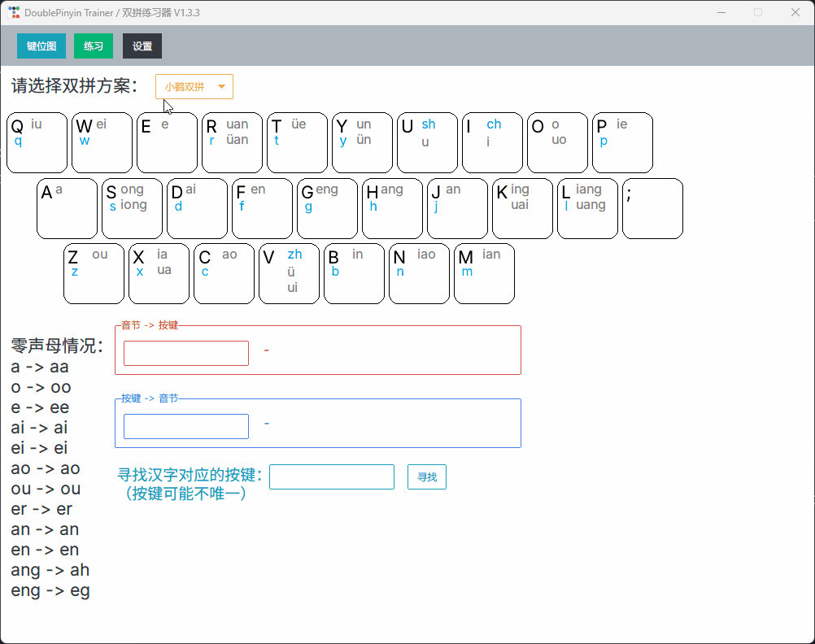Select the Y key card showing un
This screenshot has height=644, width=815.
coord(362,143)
